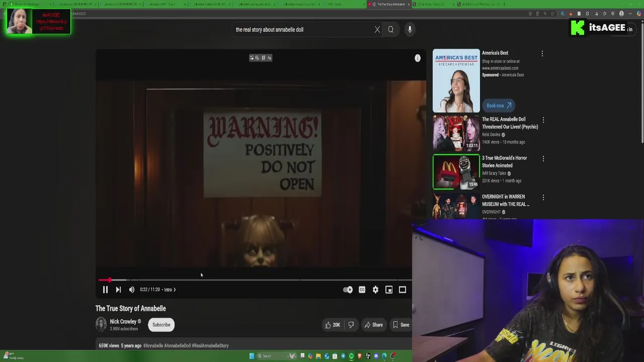644x362 pixels.
Task: Open Microsoft Store from taskbar
Action: [x=335, y=356]
